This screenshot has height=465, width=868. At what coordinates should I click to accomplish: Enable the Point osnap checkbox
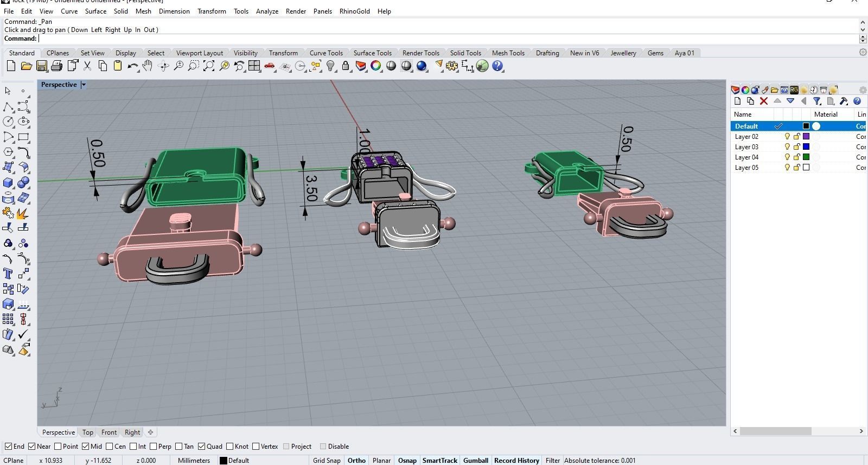pos(58,447)
